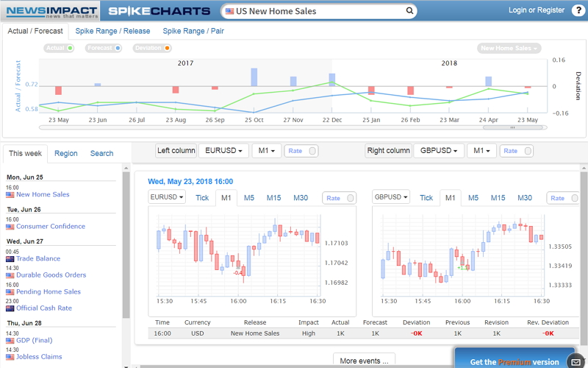Open the Consumer Confidence event link
This screenshot has width=588, height=368.
coord(51,227)
